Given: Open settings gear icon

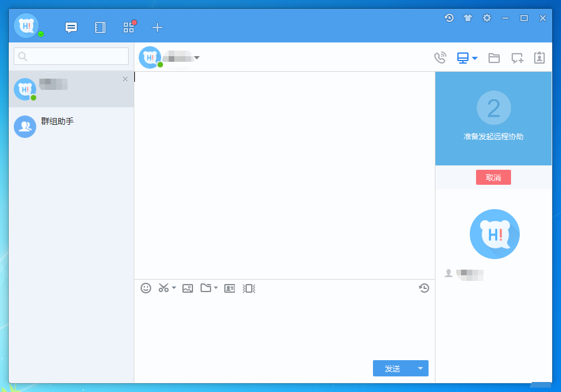Looking at the screenshot, I should (487, 18).
